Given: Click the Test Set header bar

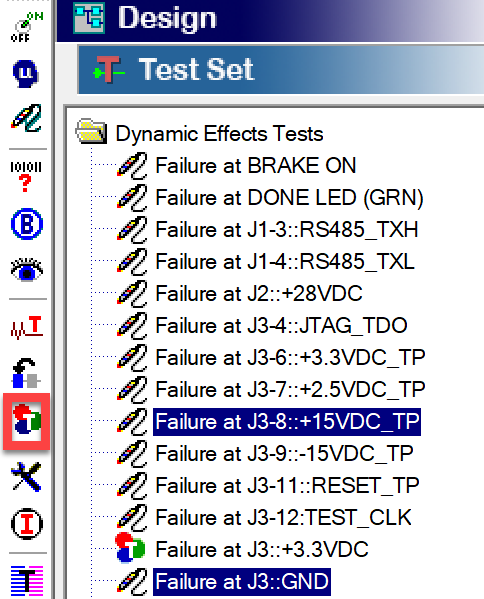Looking at the screenshot, I should point(281,69).
